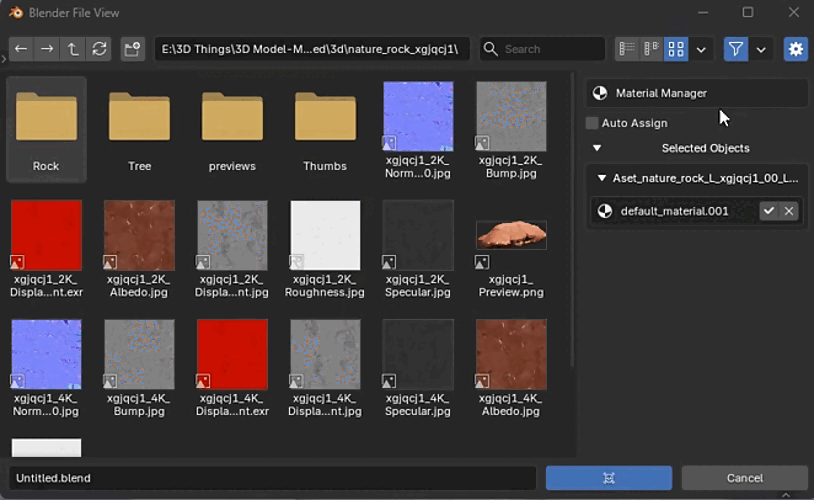The width and height of the screenshot is (814, 500).
Task: Click the Blender logo in title bar
Action: tap(16, 12)
